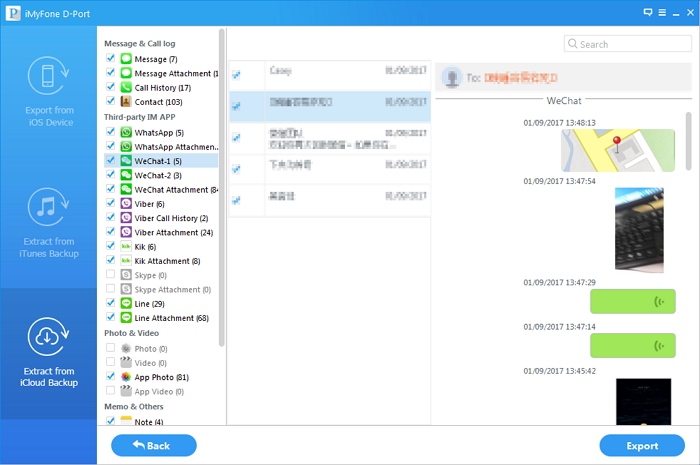Play the voice message at 13:47:14
This screenshot has width=700, height=465.
(633, 345)
